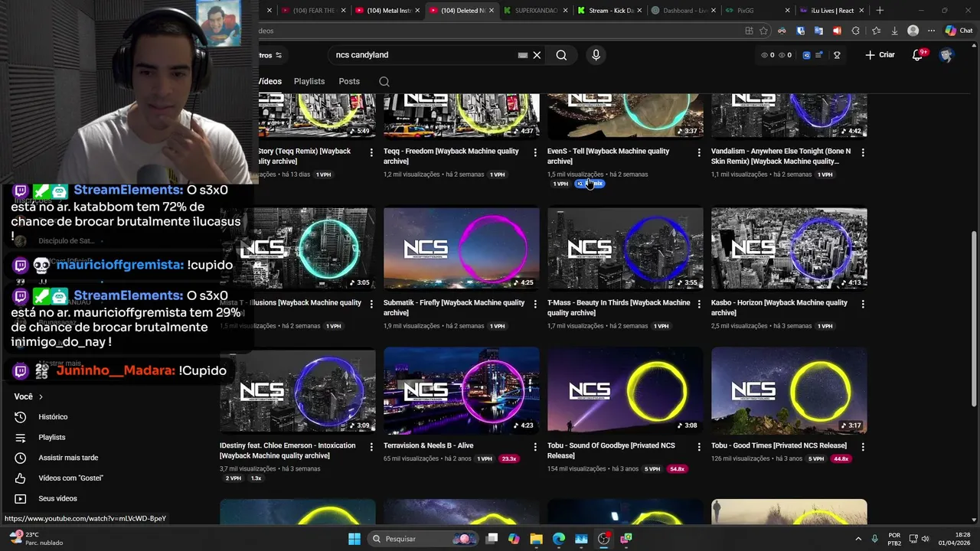Open Tobu - Good Times title link
Screen dimensions: 980x551
click(779, 445)
